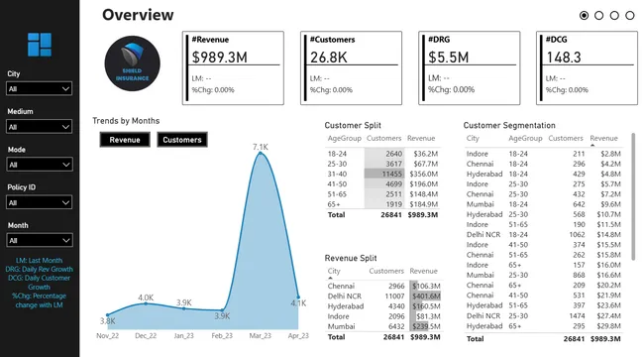Select the 51-65 row in Customer Split
644x357 pixels.
click(382, 194)
